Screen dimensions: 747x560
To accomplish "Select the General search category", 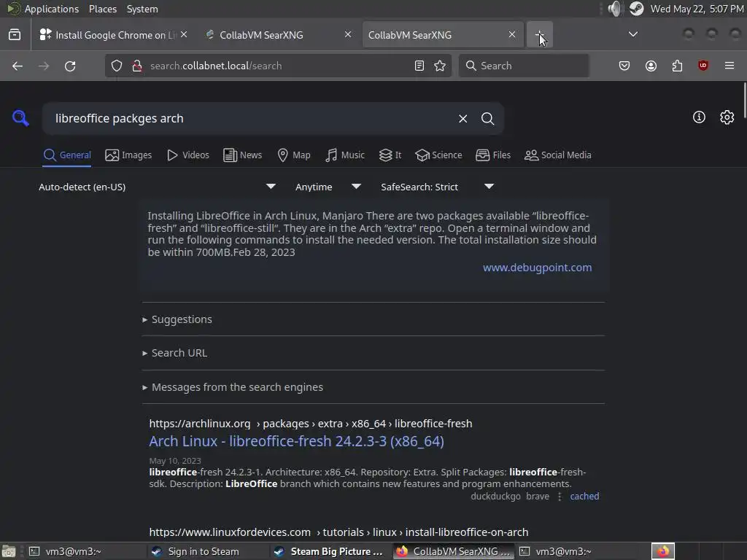I will [x=66, y=155].
